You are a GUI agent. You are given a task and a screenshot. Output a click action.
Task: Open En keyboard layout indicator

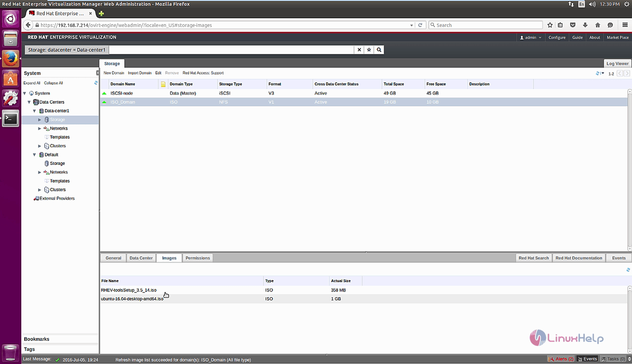point(582,4)
